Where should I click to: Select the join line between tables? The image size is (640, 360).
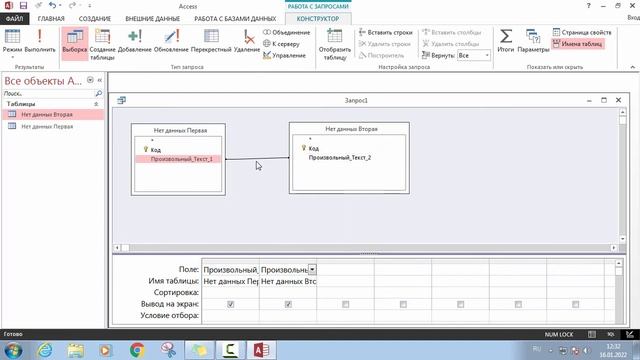tap(258, 158)
